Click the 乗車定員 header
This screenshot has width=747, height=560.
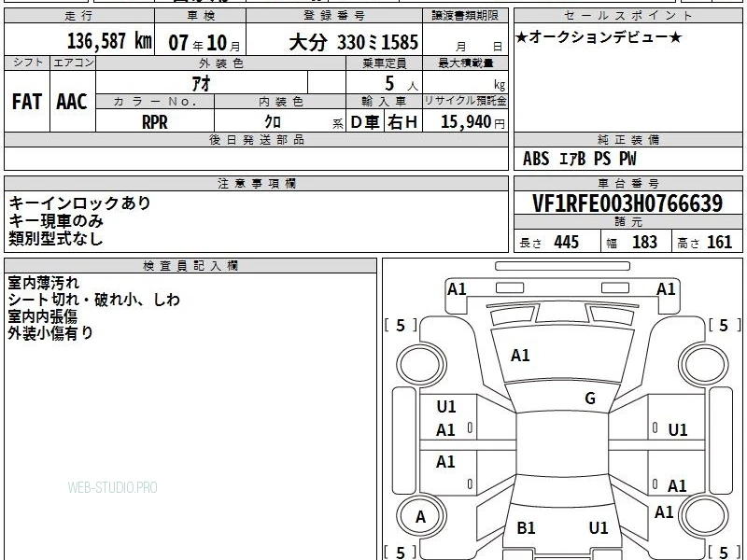point(385,63)
